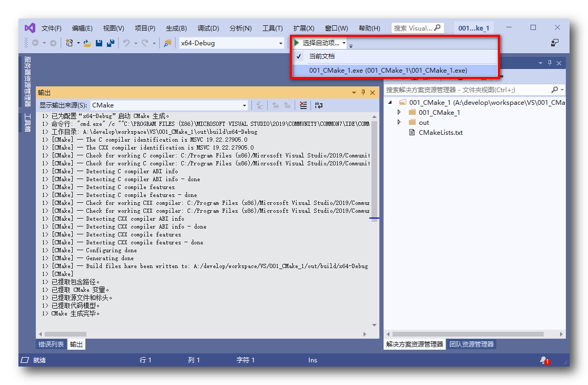Open the undo history dropdown arrow
588x385 pixels.
[136, 43]
